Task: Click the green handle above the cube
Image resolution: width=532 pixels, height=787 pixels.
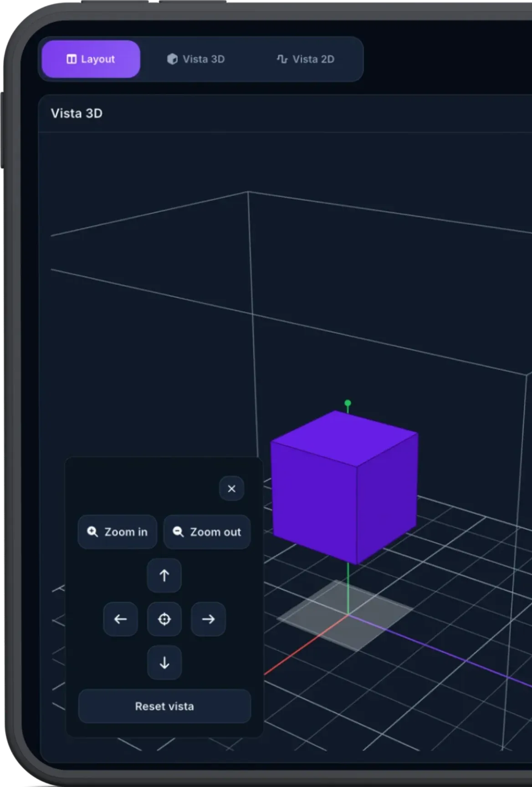Action: point(348,403)
